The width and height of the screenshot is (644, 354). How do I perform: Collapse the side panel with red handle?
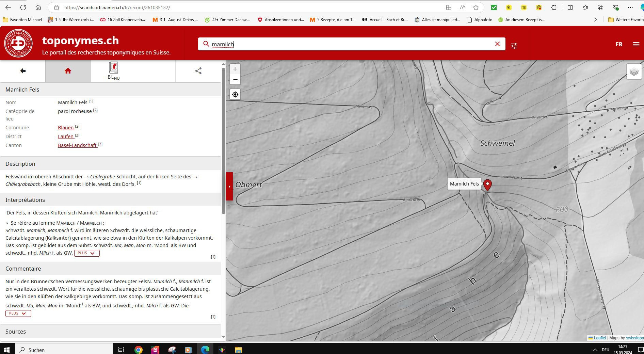tap(229, 186)
